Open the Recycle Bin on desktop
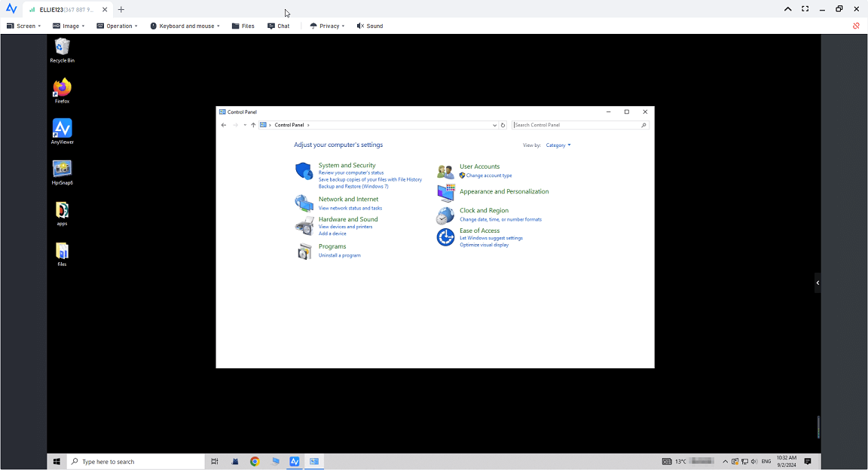This screenshot has width=868, height=470. 62,47
